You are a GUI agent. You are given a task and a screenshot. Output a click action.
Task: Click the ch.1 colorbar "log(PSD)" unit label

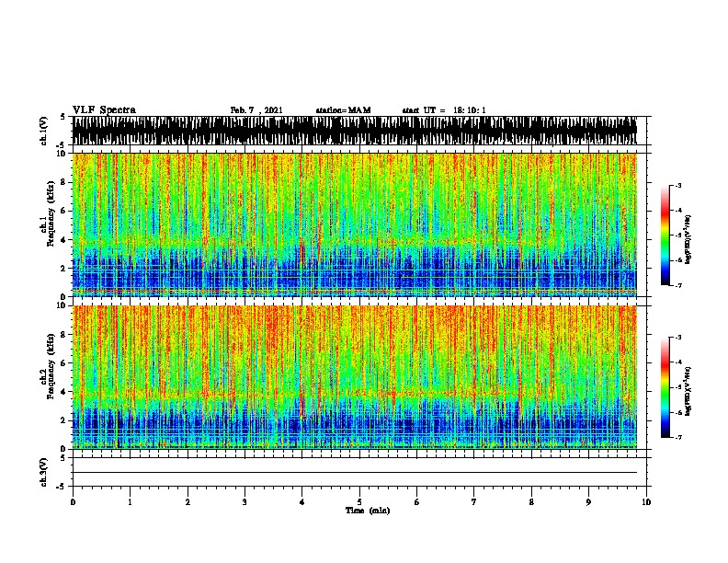pyautogui.click(x=688, y=239)
